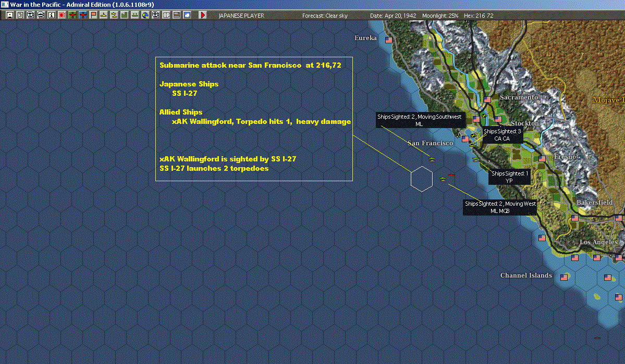The width and height of the screenshot is (625, 364).
Task: Click the US flag at Sacramento
Action: coord(487,99)
